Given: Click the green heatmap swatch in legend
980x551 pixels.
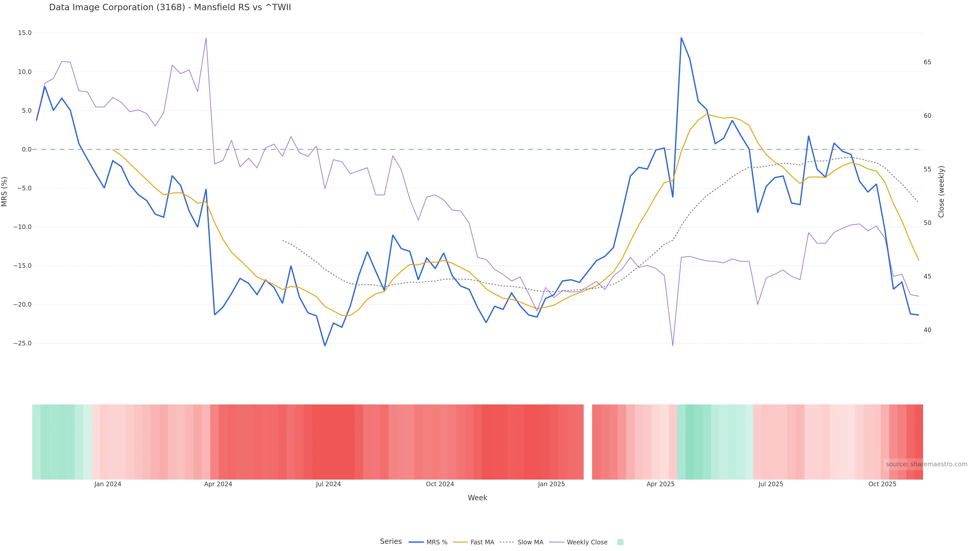Looking at the screenshot, I should [620, 542].
